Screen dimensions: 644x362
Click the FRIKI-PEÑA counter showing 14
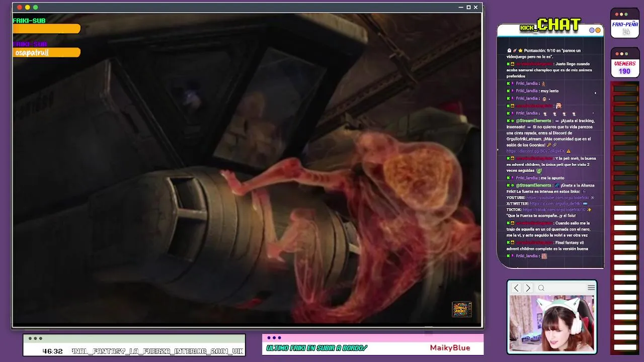pos(626,32)
